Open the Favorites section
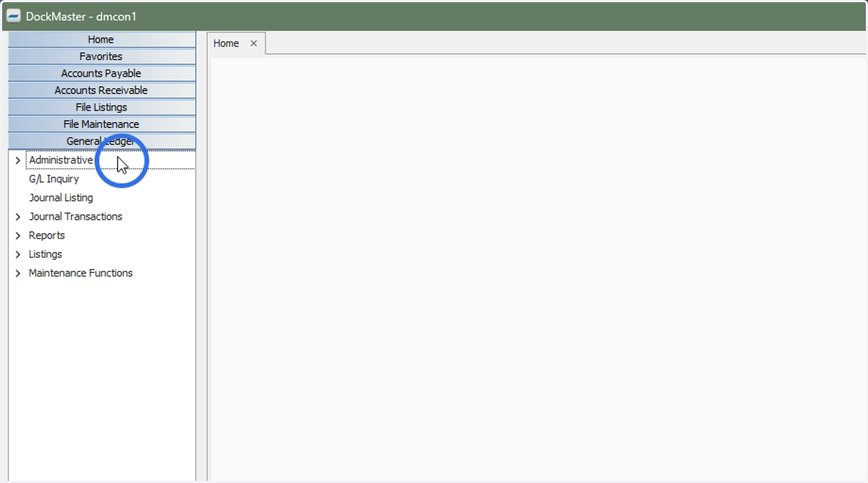Viewport: 868px width, 483px height. click(101, 56)
